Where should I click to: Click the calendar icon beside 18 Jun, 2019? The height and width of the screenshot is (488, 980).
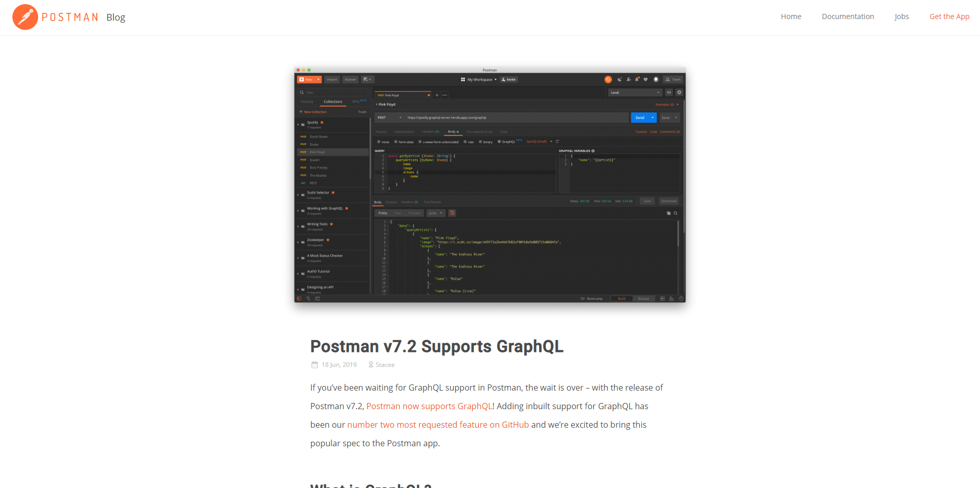tap(314, 365)
